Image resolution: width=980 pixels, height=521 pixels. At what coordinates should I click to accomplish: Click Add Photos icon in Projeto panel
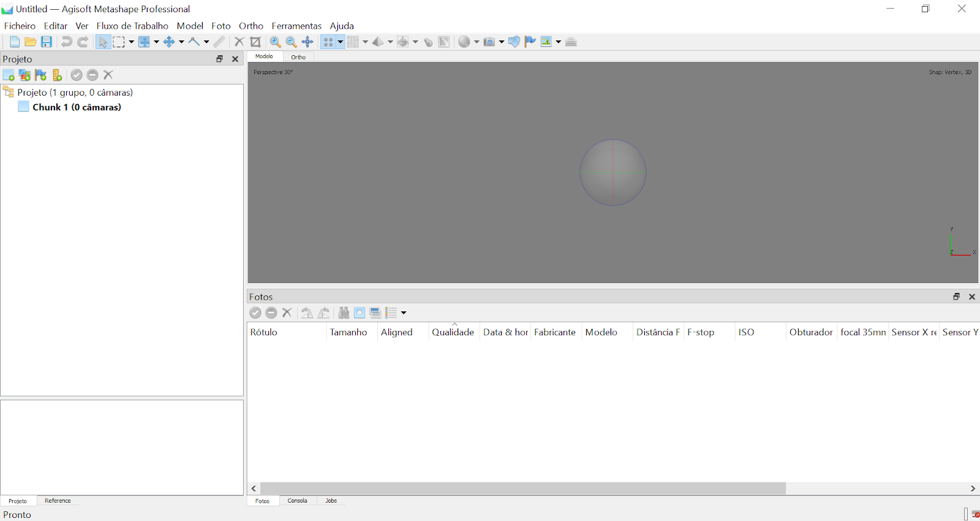click(24, 75)
